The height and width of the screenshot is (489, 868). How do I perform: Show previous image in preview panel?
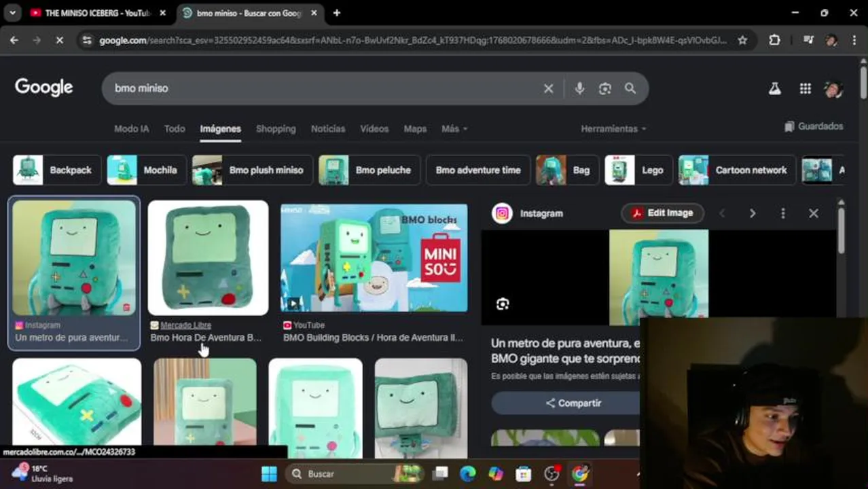coord(722,213)
